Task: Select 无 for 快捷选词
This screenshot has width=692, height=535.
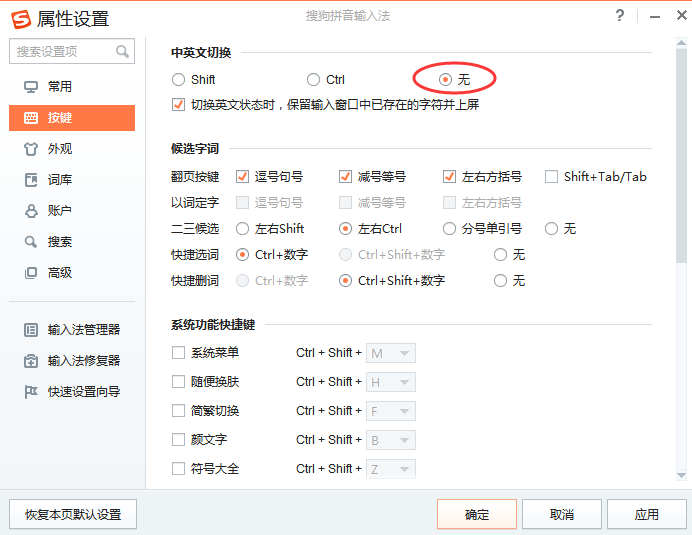Action: point(500,255)
